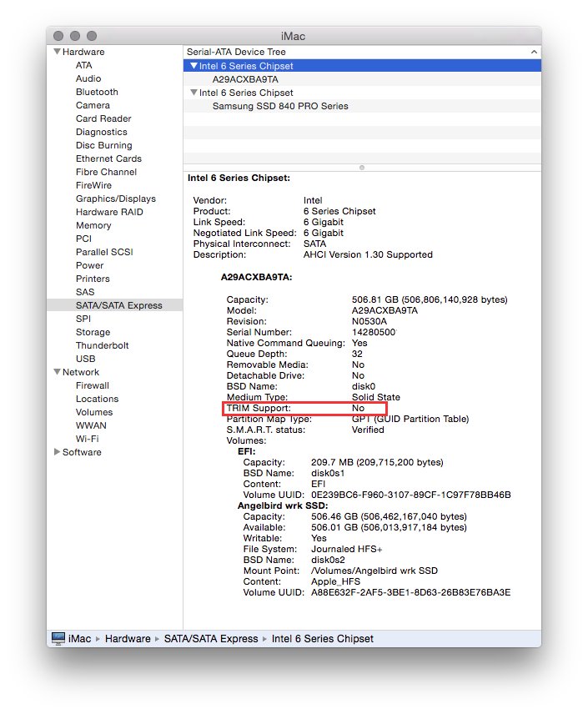Viewport: 588px width, 714px height.
Task: Click the Network heading in sidebar
Action: click(x=81, y=372)
